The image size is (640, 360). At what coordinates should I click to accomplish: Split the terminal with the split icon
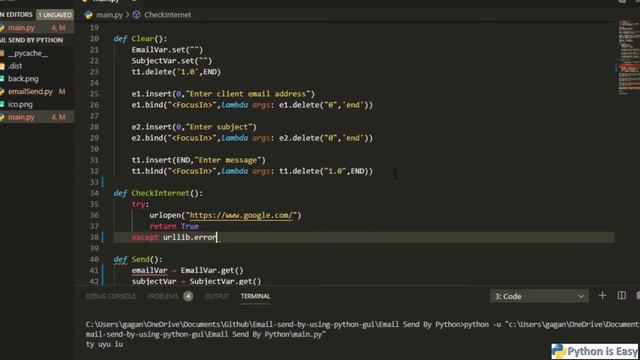click(621, 296)
